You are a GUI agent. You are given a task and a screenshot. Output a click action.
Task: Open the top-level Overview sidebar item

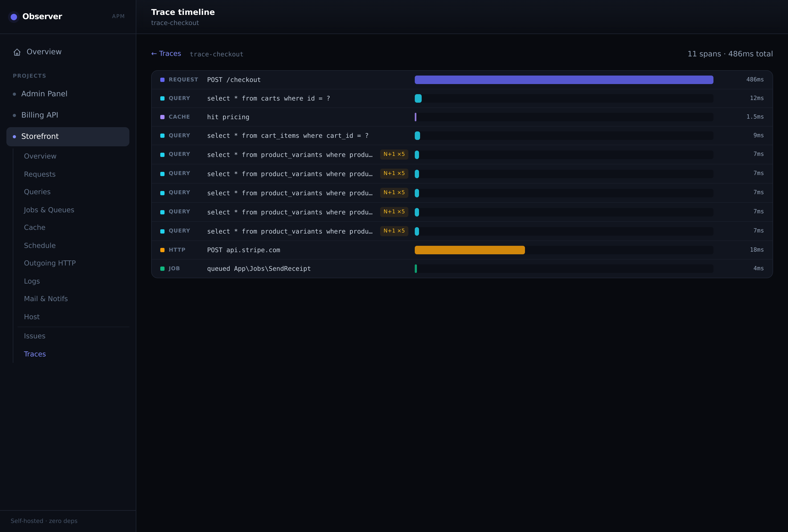coord(68,52)
